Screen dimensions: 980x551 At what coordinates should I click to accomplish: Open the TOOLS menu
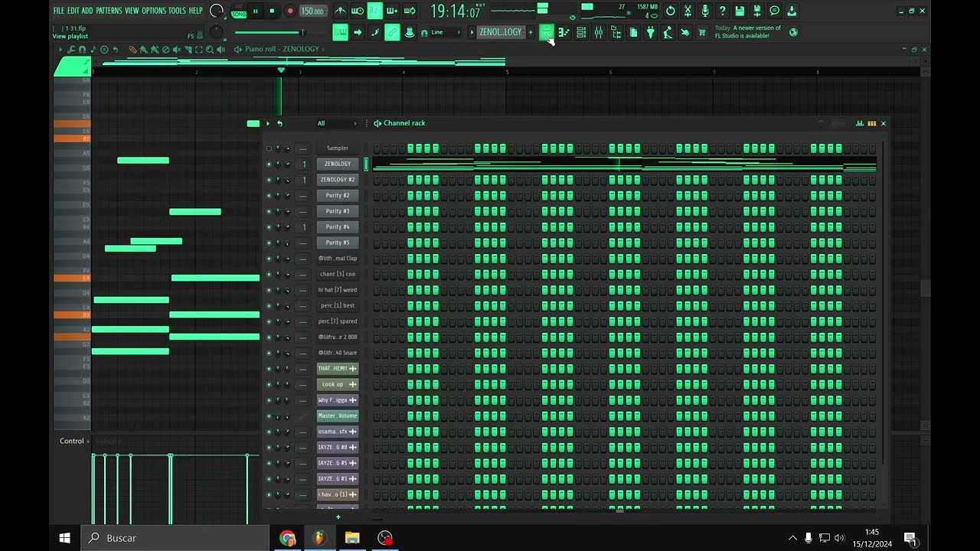click(x=177, y=11)
